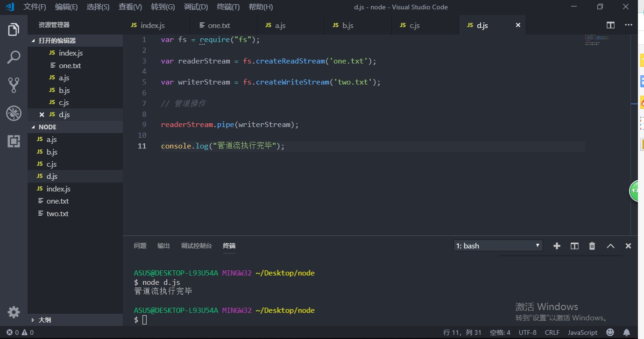
Task: Open the Search view in activity bar
Action: point(14,57)
